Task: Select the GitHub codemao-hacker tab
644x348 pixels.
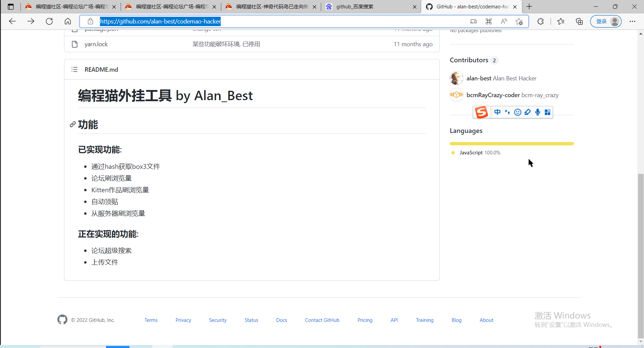Action: [x=472, y=7]
